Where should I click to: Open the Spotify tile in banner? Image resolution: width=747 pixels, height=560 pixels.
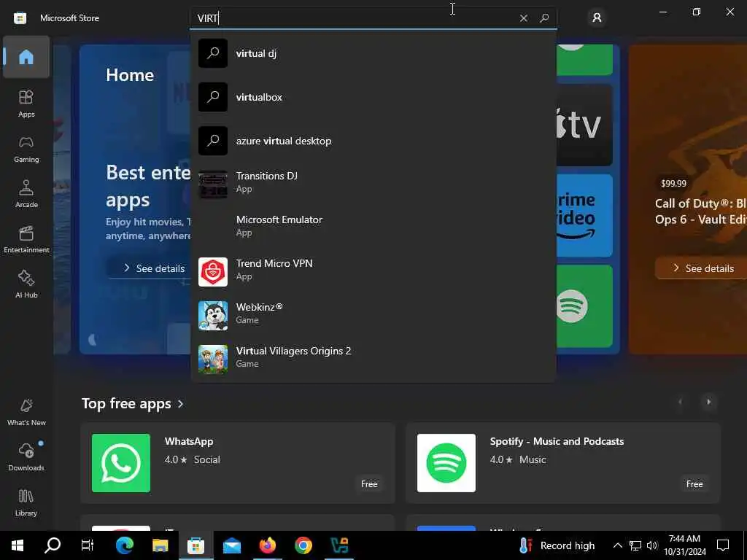tap(584, 306)
